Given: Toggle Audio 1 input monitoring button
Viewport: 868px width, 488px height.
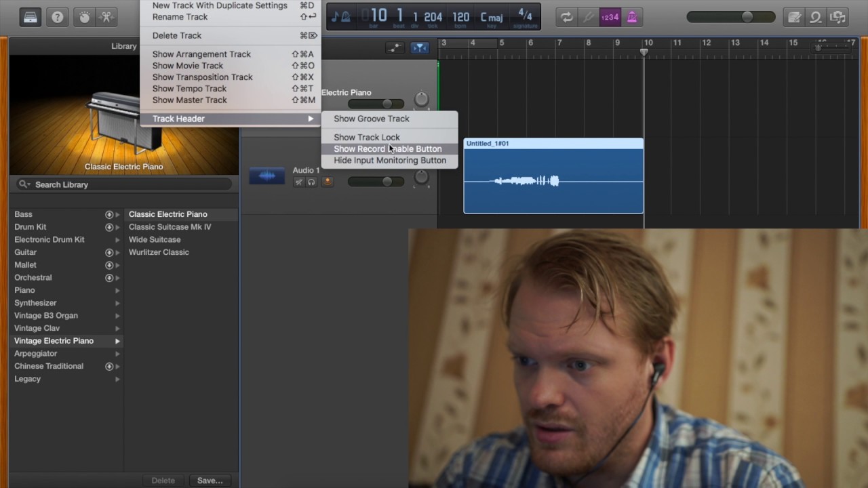Looking at the screenshot, I should pyautogui.click(x=327, y=182).
